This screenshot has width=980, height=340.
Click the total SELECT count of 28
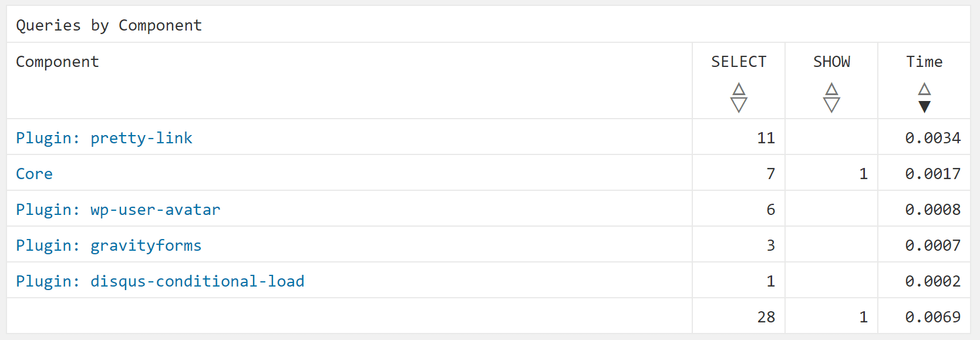766,317
